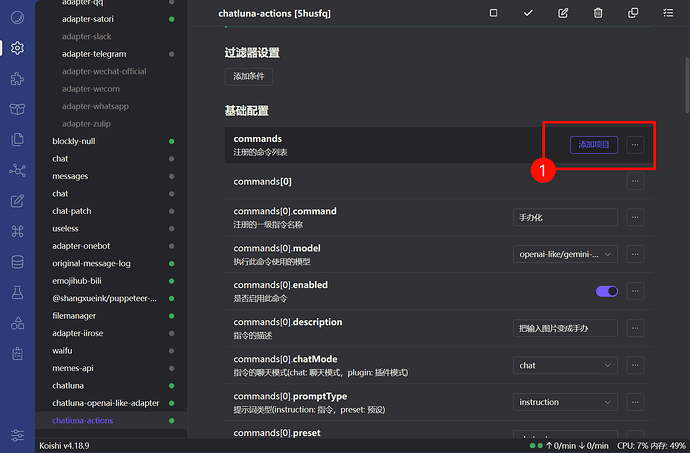Click the 添加项目 button
The height and width of the screenshot is (453, 690).
pyautogui.click(x=594, y=145)
